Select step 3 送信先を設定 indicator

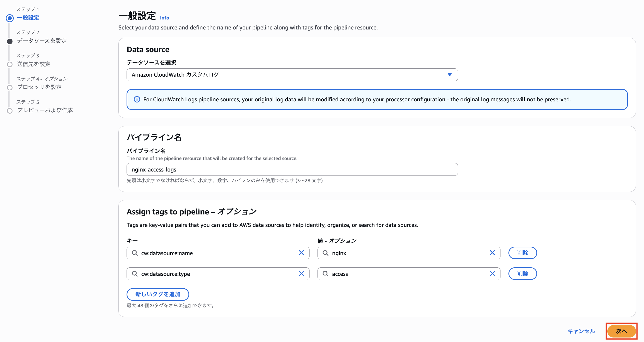[10, 64]
